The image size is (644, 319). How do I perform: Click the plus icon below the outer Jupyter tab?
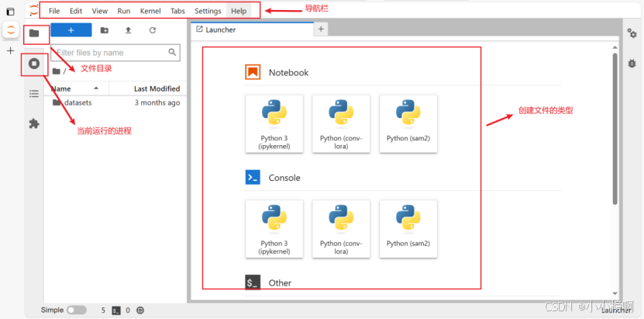pyautogui.click(x=11, y=50)
